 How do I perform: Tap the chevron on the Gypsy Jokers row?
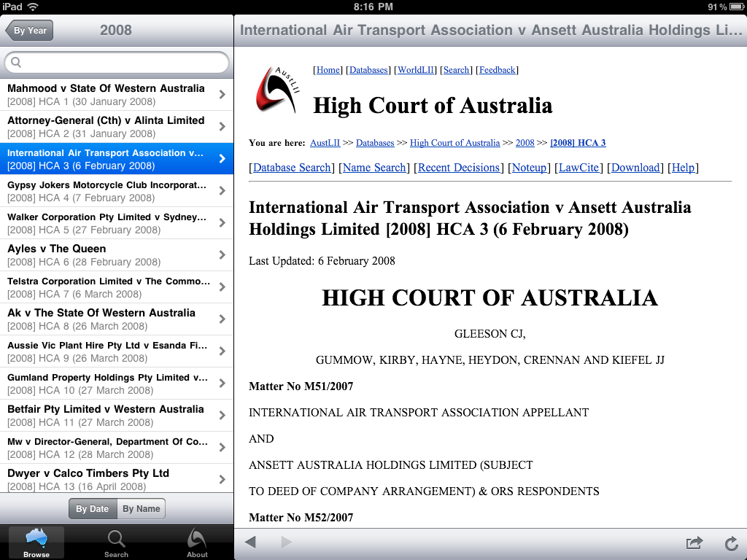[222, 191]
